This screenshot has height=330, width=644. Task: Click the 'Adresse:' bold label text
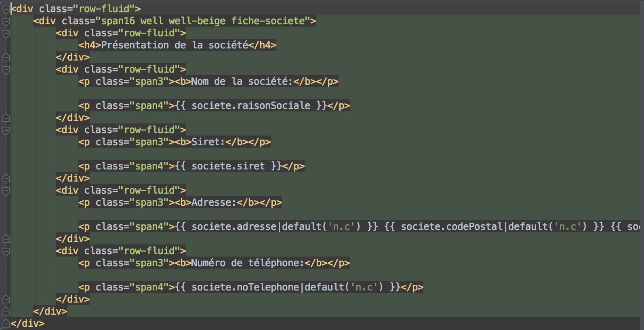click(x=214, y=203)
